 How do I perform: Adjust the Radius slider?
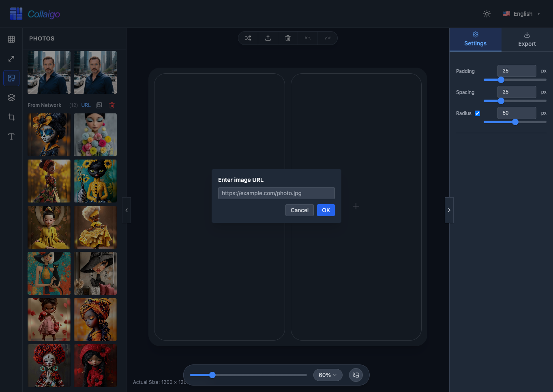coord(515,122)
